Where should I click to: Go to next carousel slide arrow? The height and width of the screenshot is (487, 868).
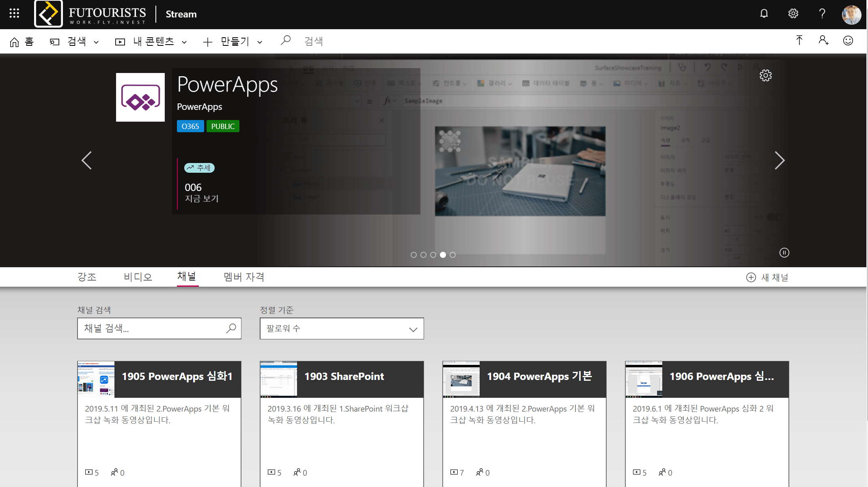(779, 161)
